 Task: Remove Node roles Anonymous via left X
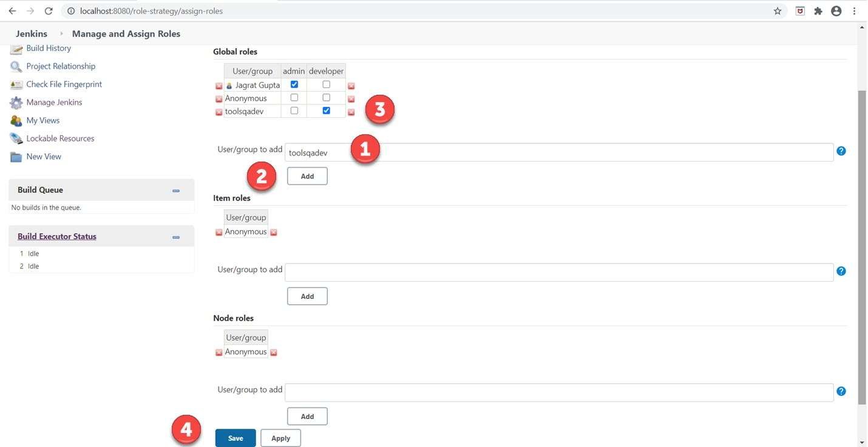[219, 353]
